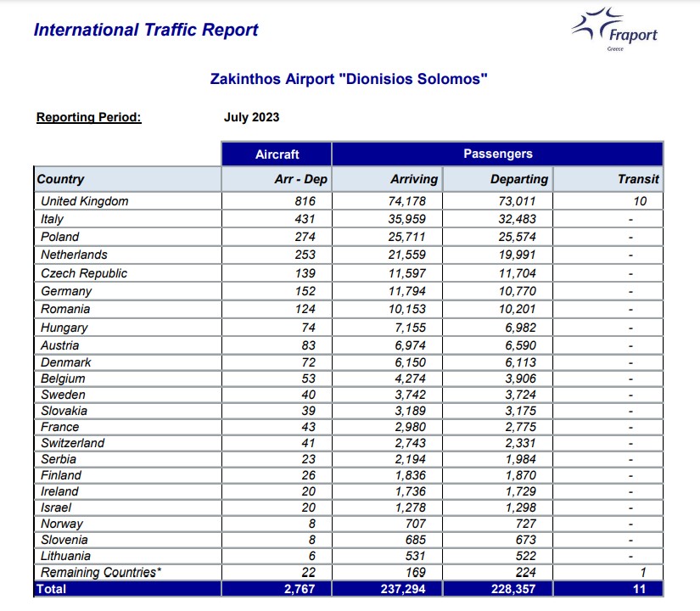
Task: Select the Lithuania country cell
Action: pyautogui.click(x=127, y=555)
